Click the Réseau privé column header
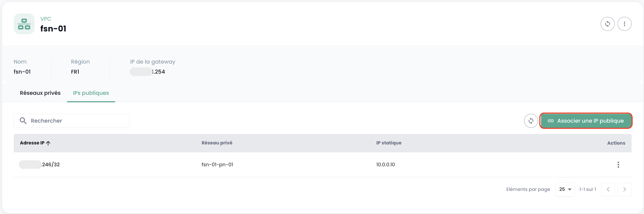This screenshot has height=214, width=644. (x=217, y=143)
